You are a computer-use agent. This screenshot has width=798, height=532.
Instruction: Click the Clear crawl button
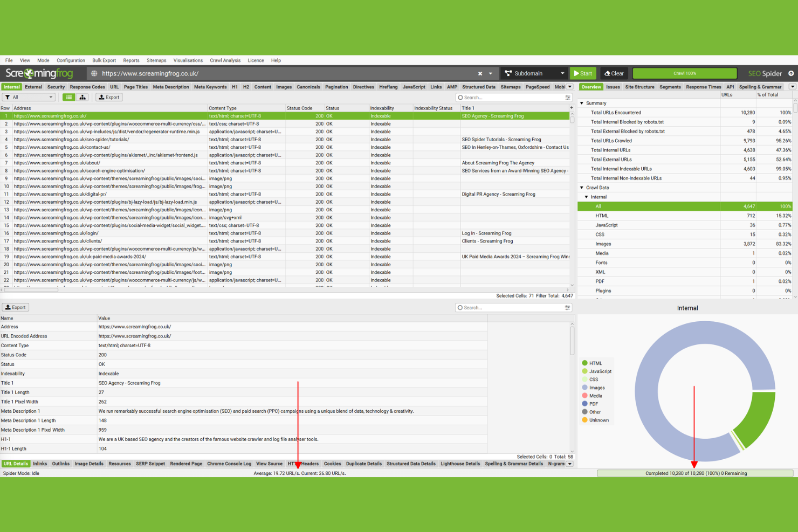tap(614, 73)
